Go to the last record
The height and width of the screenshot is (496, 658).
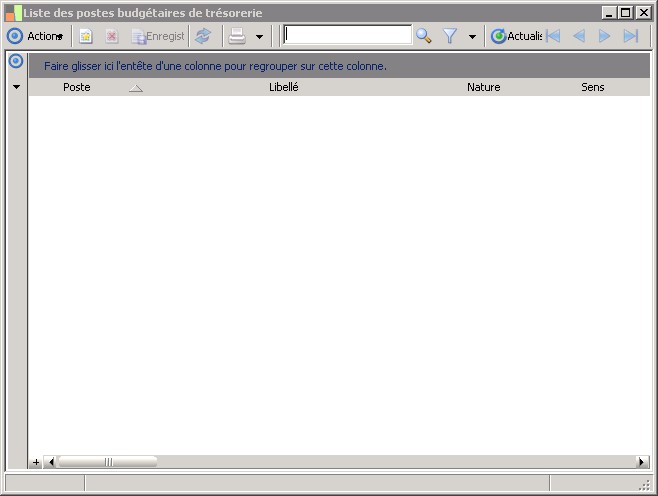(631, 36)
